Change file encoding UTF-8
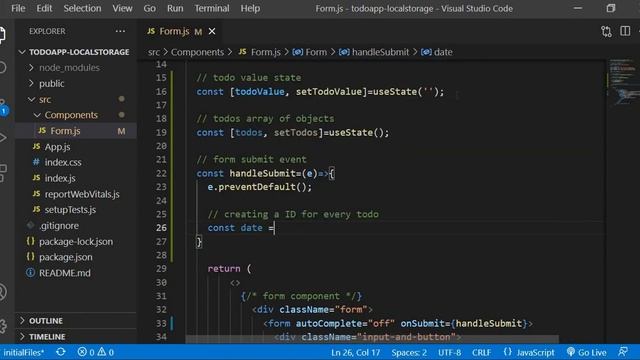 [x=449, y=352]
